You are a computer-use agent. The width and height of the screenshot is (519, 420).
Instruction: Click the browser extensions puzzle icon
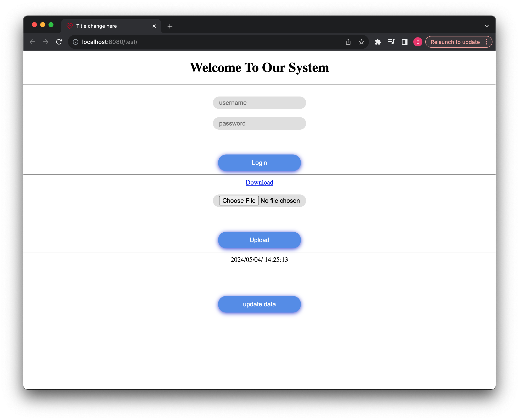378,42
